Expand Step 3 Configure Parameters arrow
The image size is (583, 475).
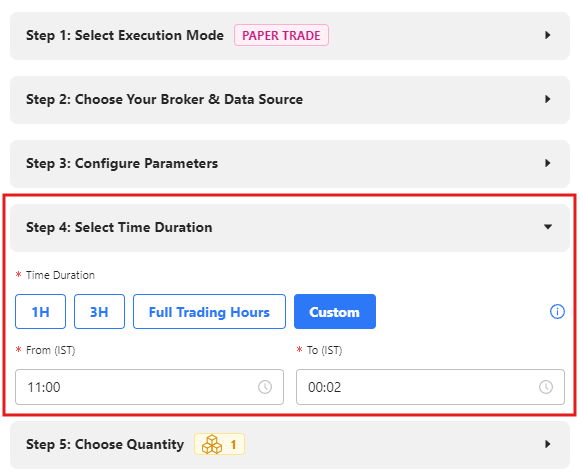click(x=547, y=163)
